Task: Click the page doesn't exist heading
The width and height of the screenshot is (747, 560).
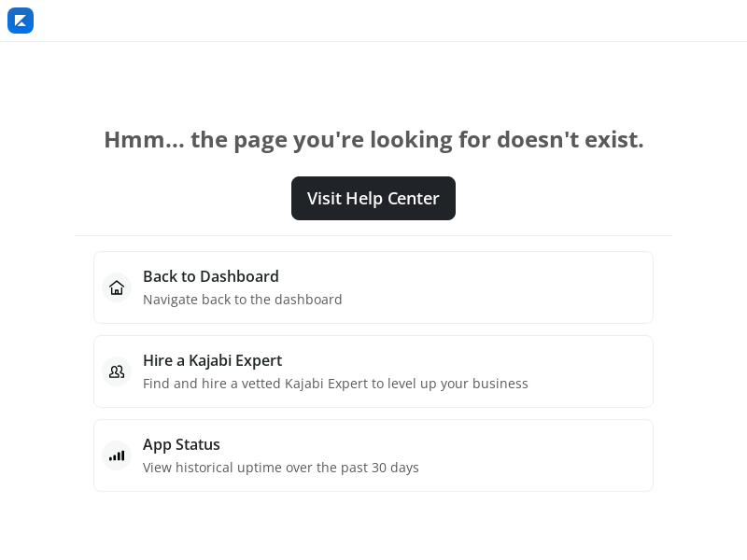Action: (x=373, y=140)
